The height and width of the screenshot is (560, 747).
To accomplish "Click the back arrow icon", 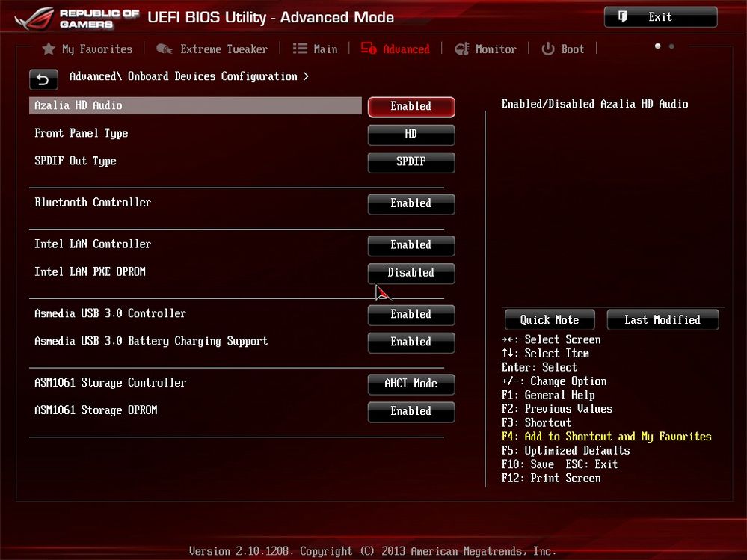I will pyautogui.click(x=43, y=79).
